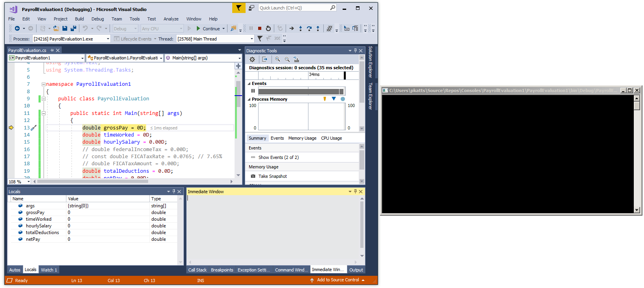Collapse the namespace PayrollEvaluation1 outline
The height and width of the screenshot is (288, 644).
coord(44,84)
